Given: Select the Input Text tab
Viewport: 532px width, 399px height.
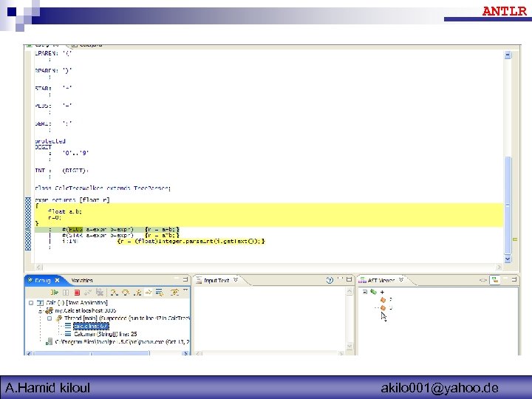Looking at the screenshot, I should [216, 281].
